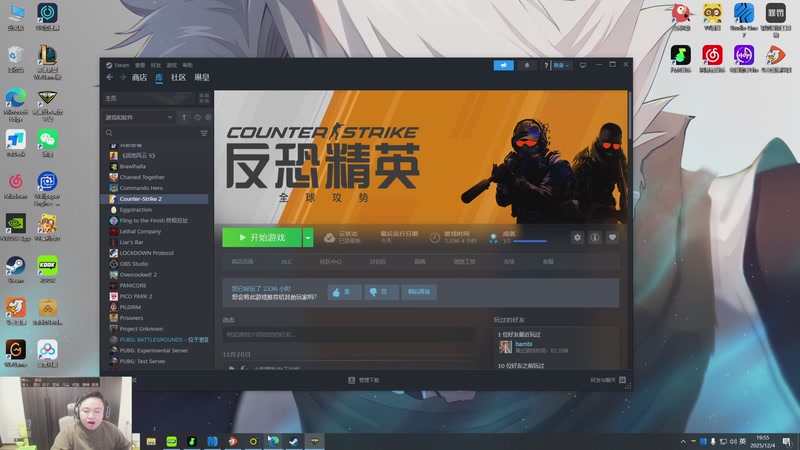Click the achievements ribbon icon
Image resolution: width=800 pixels, height=450 pixels.
(493, 238)
